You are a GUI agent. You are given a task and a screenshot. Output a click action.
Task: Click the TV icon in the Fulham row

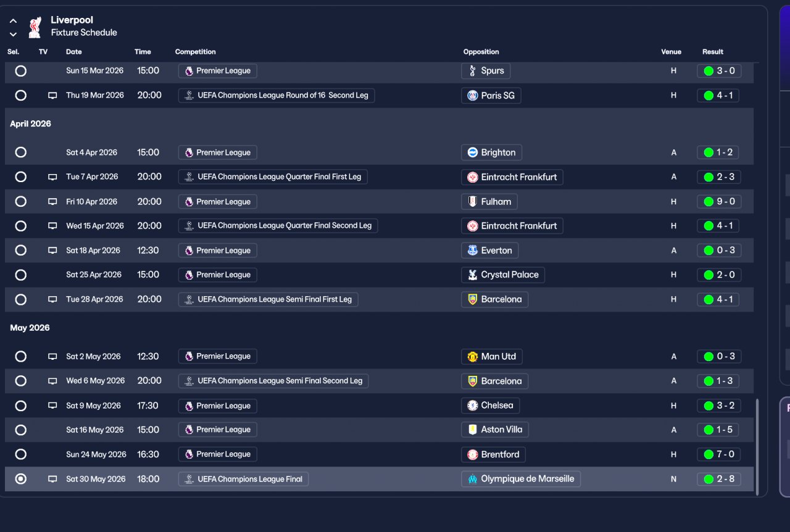(x=52, y=202)
